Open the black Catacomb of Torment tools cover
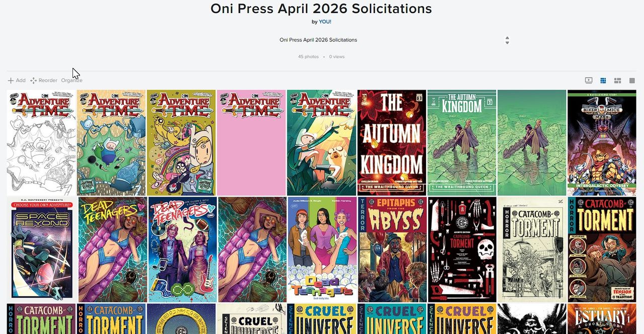The image size is (644, 334). (462, 249)
